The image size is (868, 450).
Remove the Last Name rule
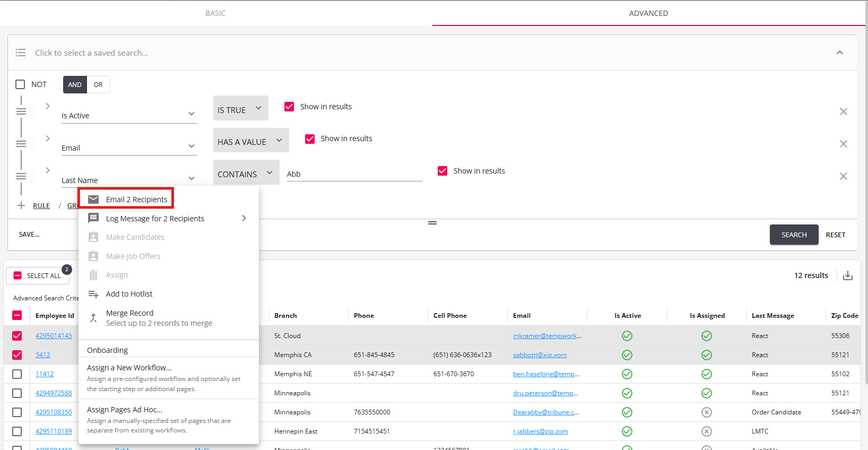(844, 176)
